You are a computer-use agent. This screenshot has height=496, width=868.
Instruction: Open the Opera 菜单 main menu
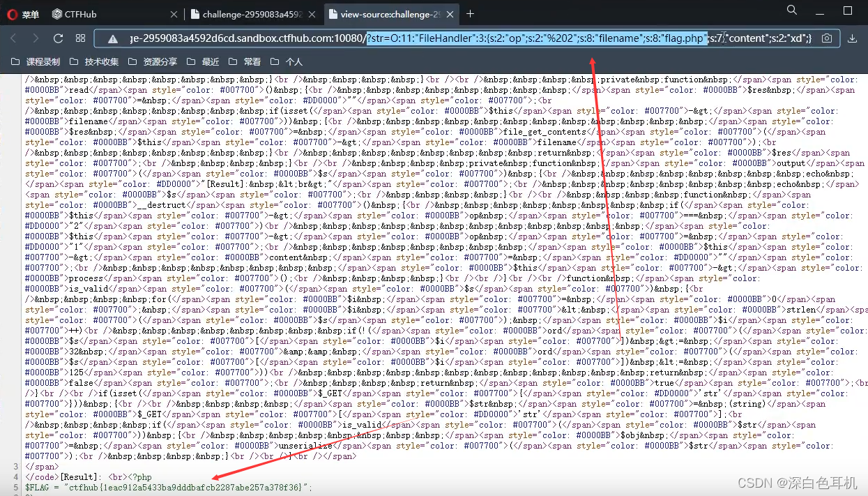(x=23, y=14)
